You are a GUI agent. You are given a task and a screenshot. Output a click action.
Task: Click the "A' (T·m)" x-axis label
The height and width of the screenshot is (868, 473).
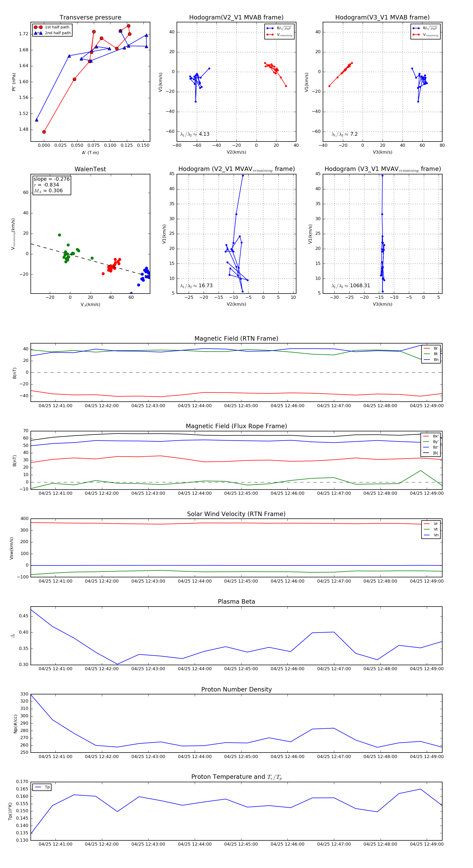tap(90, 153)
